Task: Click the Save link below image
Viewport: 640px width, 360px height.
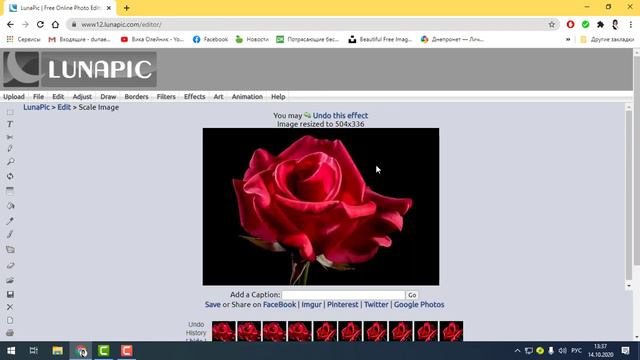Action: (213, 304)
